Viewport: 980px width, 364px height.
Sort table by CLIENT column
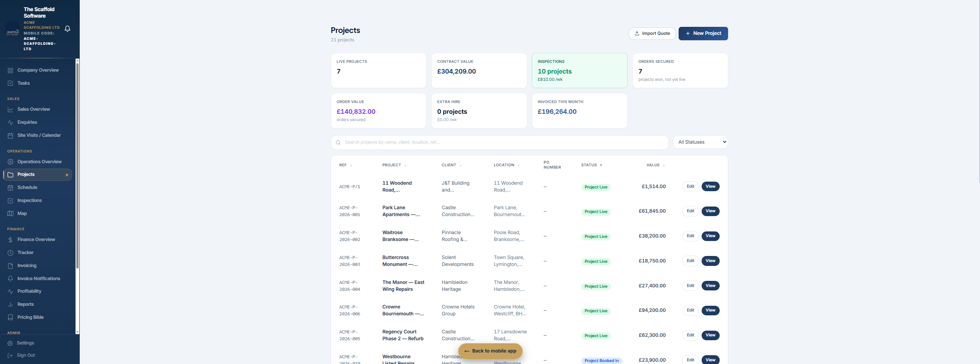point(452,165)
